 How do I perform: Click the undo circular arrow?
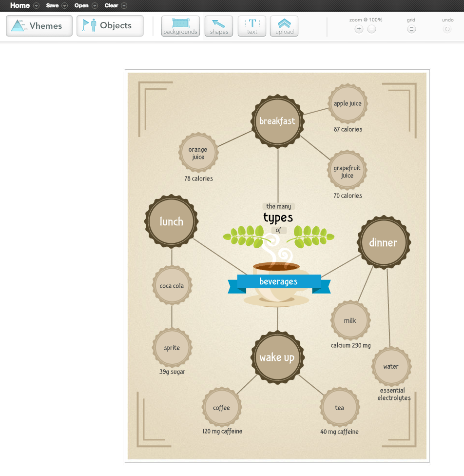click(447, 29)
